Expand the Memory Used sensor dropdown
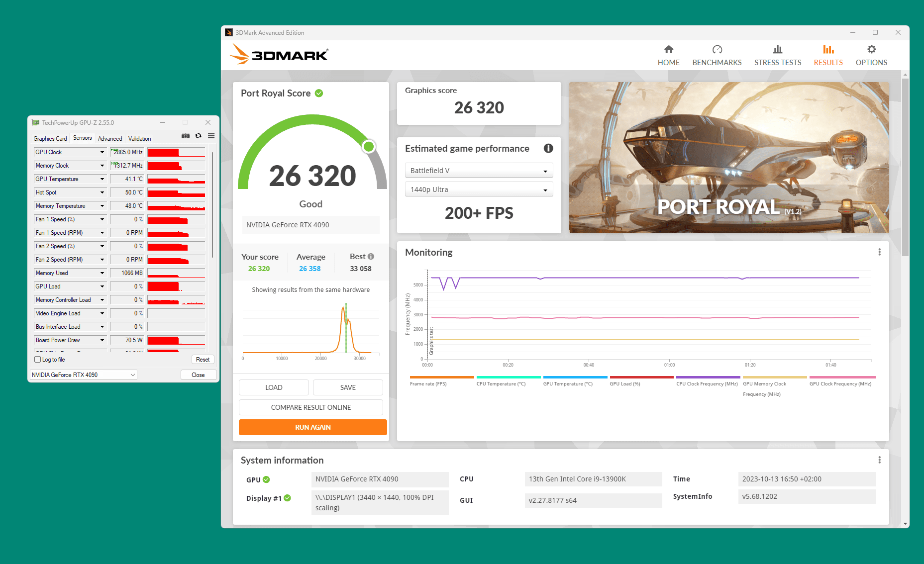Screen dimensions: 924x564 click(102, 273)
